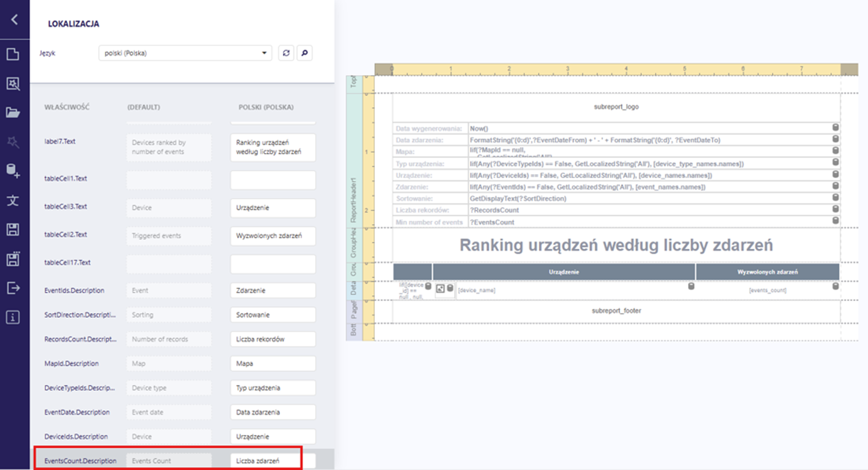Click the Exit designer icon

click(x=13, y=288)
